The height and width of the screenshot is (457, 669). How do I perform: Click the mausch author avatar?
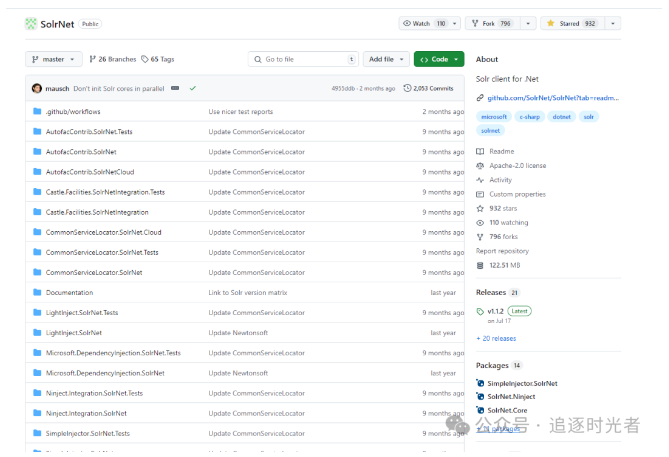(x=37, y=88)
